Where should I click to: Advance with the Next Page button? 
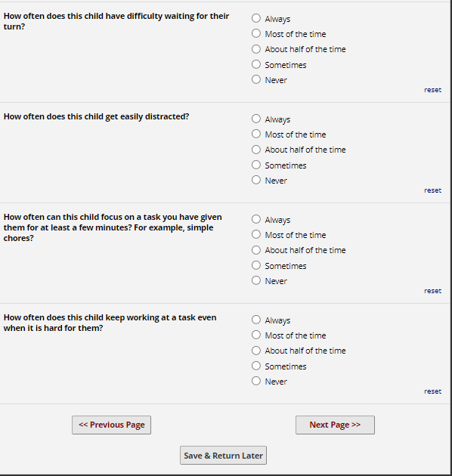coord(335,425)
